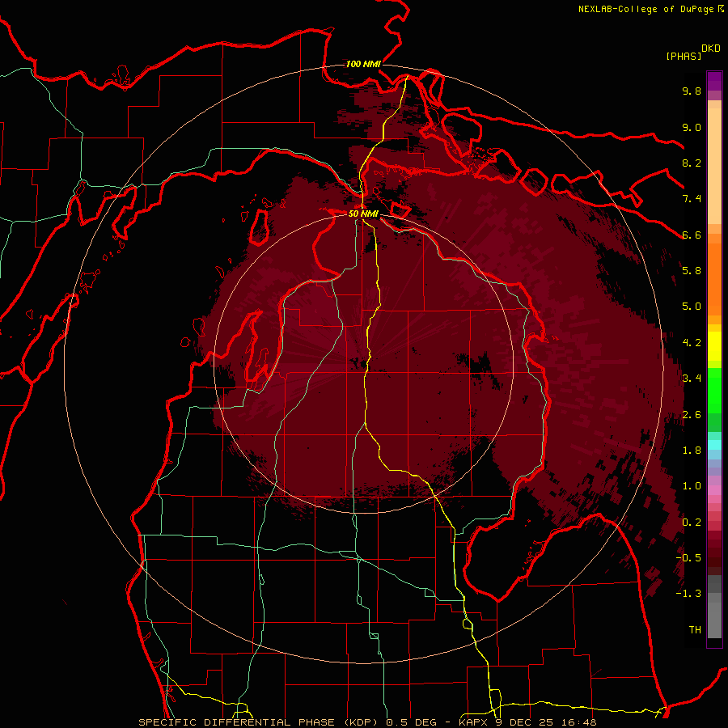The height and width of the screenshot is (728, 728).
Task: Click the bright green segment of color bar
Action: [x=714, y=390]
